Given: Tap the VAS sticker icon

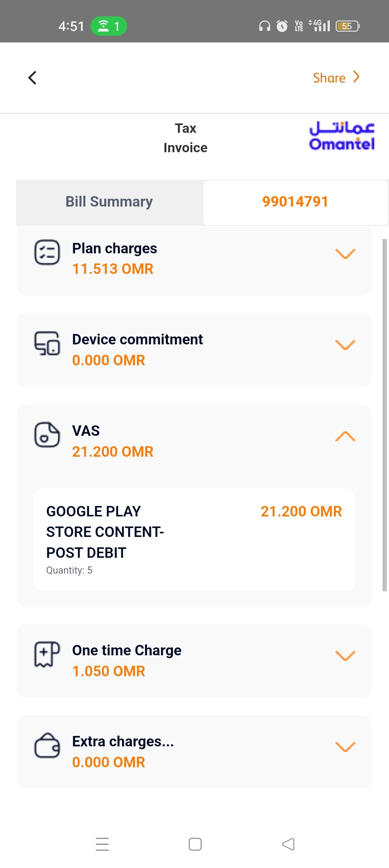Looking at the screenshot, I should tap(47, 435).
